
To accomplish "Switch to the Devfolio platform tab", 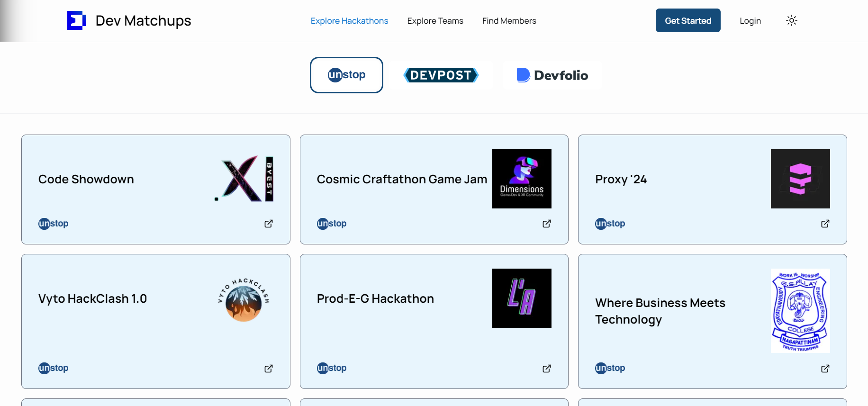I will [x=552, y=75].
